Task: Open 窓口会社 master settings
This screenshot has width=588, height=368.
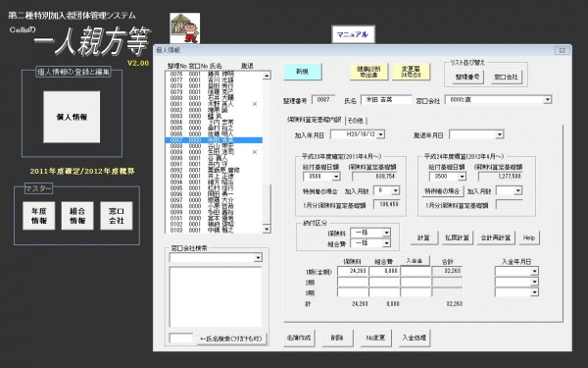Action: pos(117,216)
